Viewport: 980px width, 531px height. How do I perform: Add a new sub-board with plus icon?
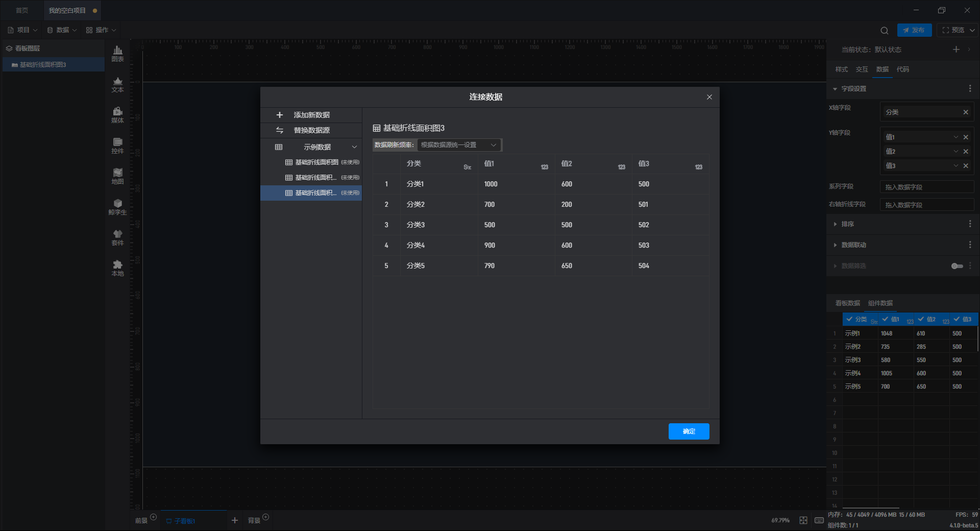point(235,520)
